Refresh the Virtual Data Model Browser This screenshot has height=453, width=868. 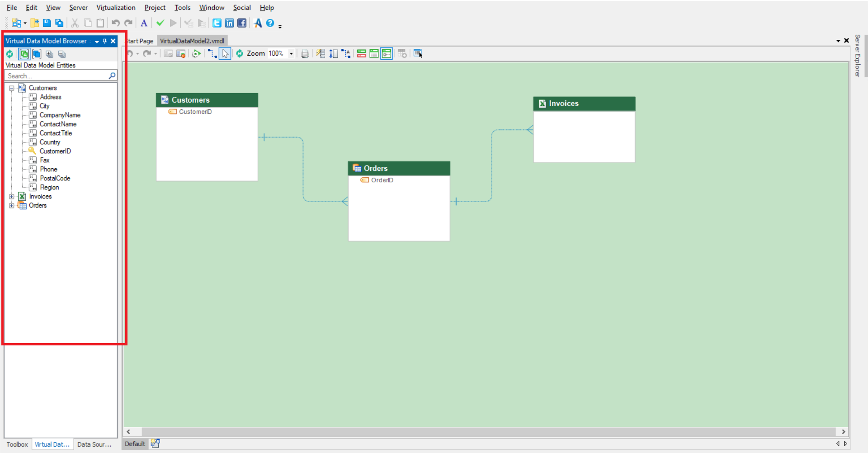(x=9, y=54)
